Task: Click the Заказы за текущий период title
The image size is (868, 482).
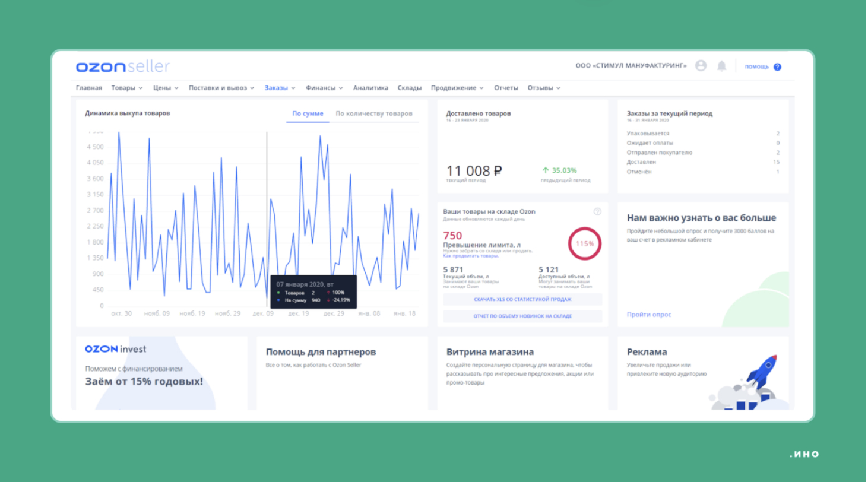Action: pyautogui.click(x=670, y=113)
